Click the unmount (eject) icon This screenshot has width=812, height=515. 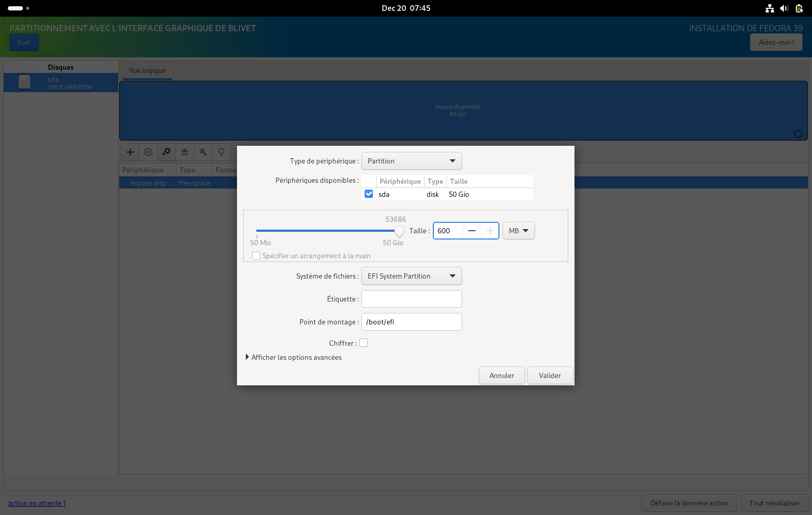click(185, 152)
